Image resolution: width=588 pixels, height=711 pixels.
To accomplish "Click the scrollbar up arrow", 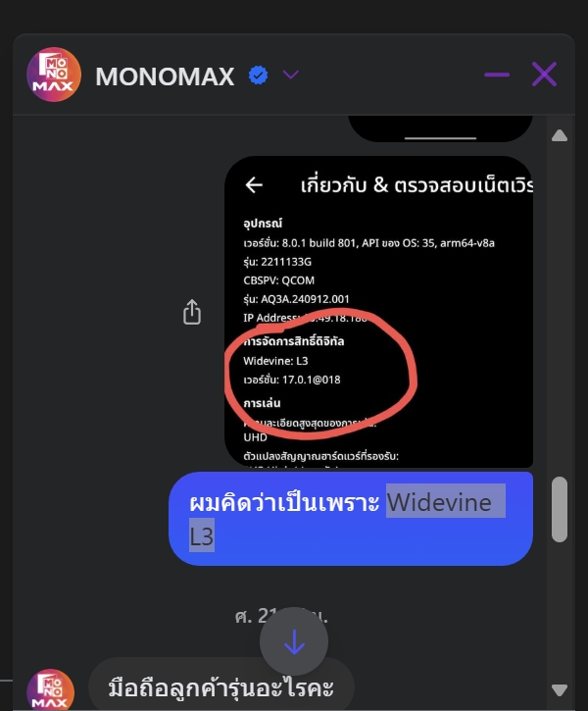I will 560,135.
